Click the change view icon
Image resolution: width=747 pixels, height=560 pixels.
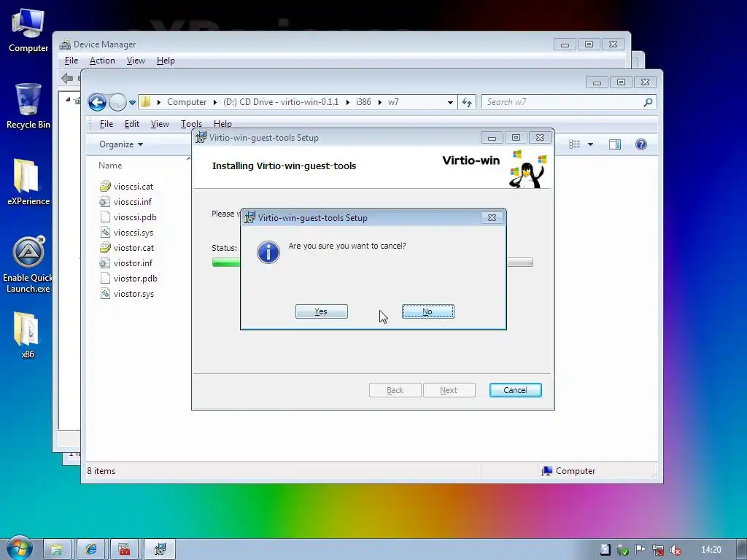point(575,144)
